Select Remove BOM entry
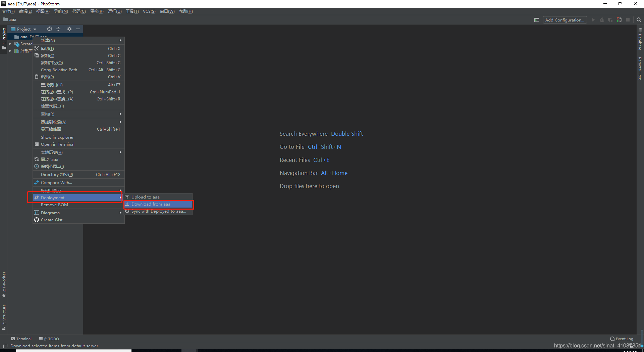Image resolution: width=644 pixels, height=352 pixels. 78,205
